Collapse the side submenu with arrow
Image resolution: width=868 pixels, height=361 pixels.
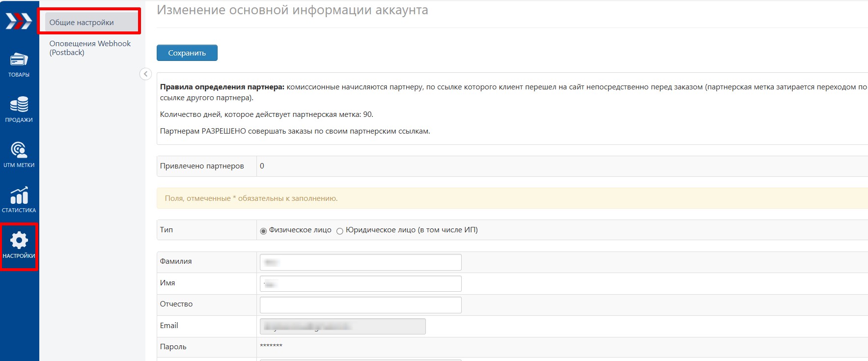145,74
